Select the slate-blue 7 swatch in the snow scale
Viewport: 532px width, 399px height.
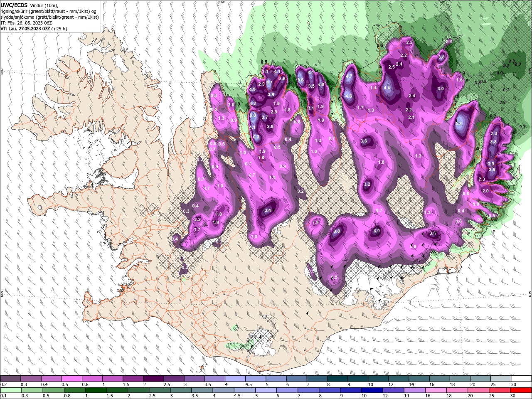click(x=317, y=379)
